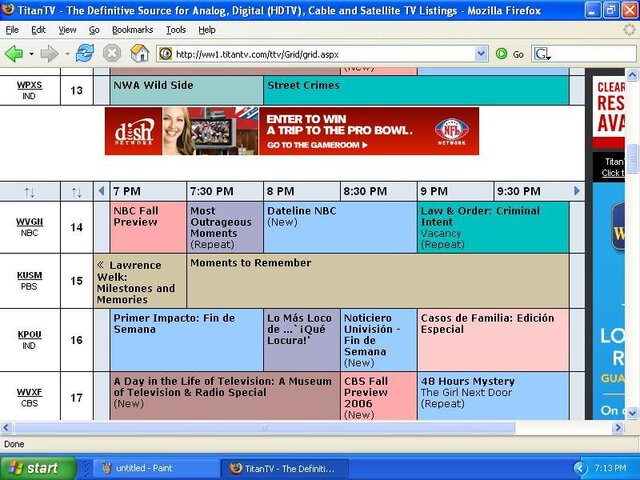Open the KUSM channel link
Screen dimensions: 640x480
[29, 276]
